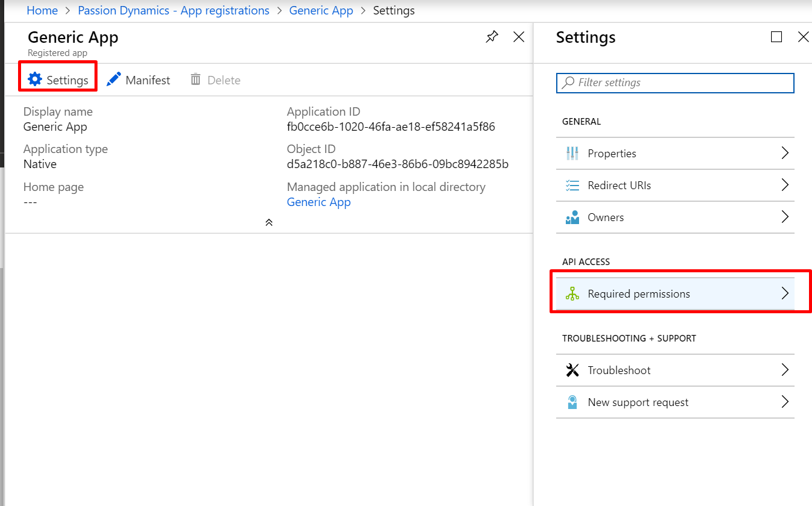This screenshot has height=506, width=812.
Task: Click the Owners people icon
Action: [572, 217]
